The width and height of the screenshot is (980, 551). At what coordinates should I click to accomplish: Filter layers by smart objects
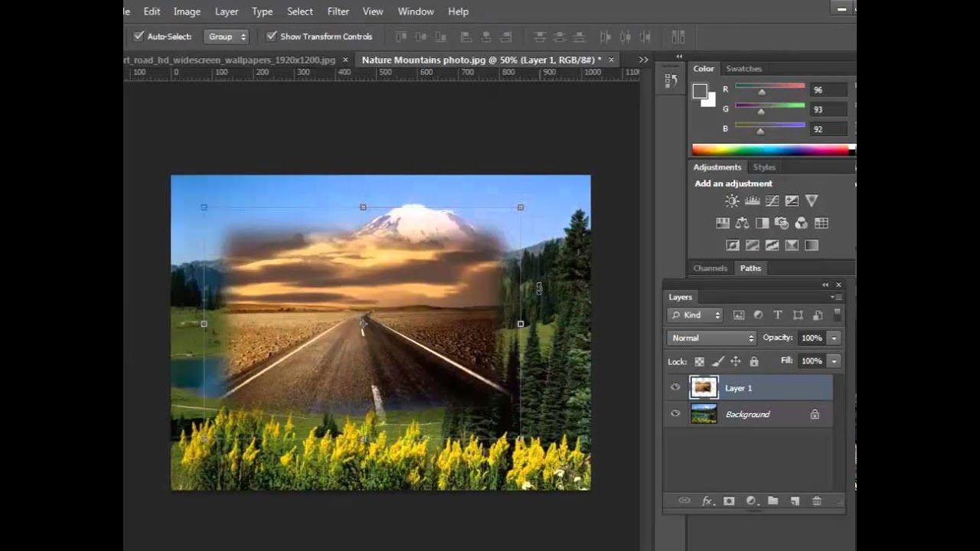pos(818,315)
